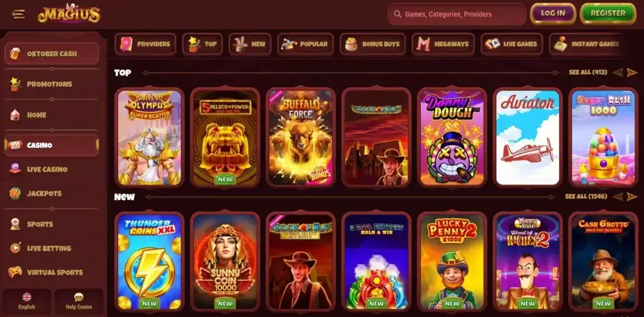The width and height of the screenshot is (644, 317).
Task: Show previous games in New row
Action: (618, 197)
